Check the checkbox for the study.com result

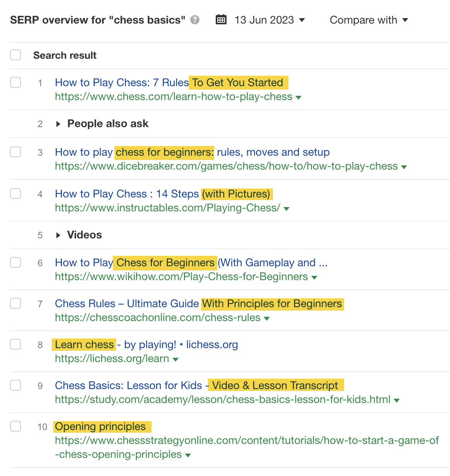pyautogui.click(x=15, y=385)
